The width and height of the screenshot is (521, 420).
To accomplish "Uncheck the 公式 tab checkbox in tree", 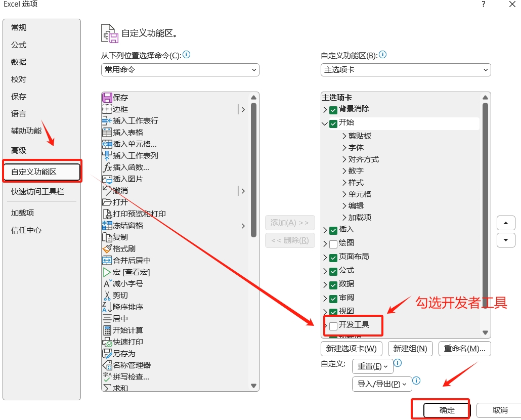I will point(333,271).
